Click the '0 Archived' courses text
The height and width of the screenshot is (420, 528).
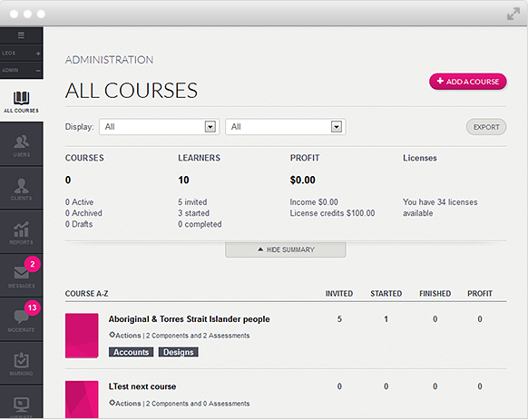tap(83, 213)
